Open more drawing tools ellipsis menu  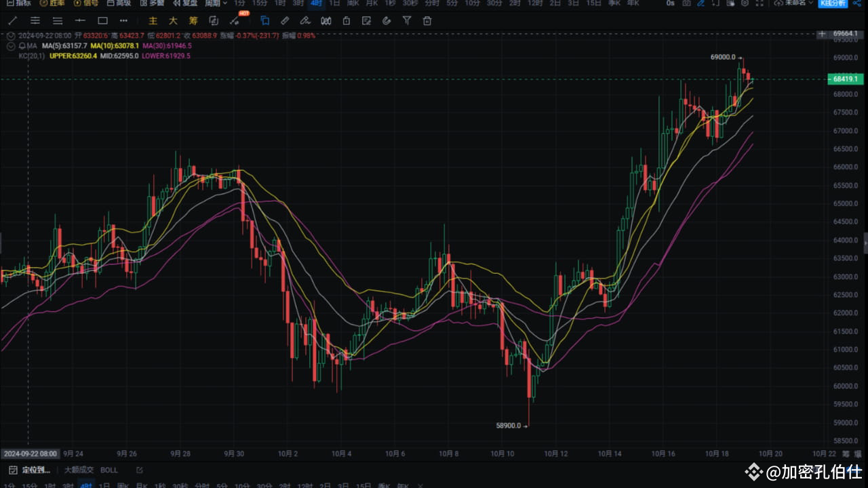click(123, 21)
